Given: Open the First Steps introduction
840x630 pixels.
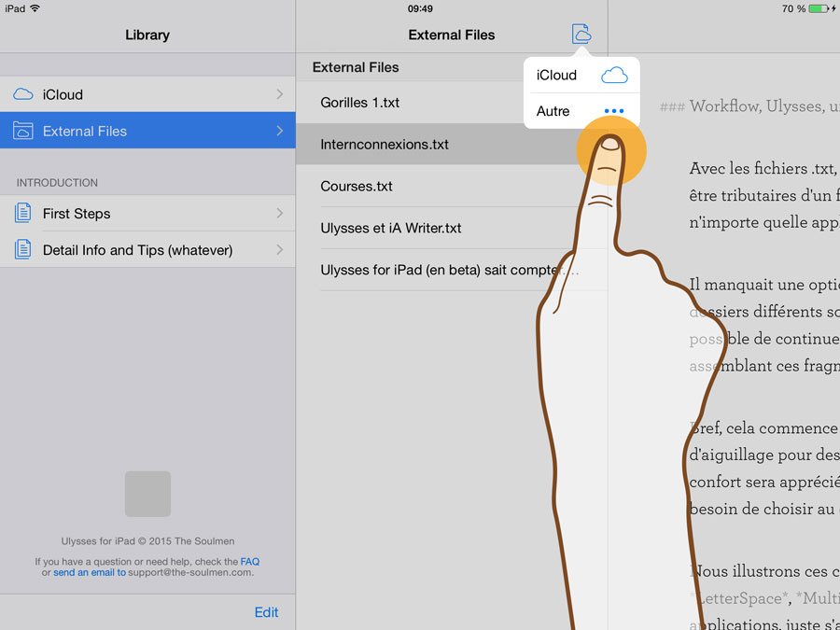Looking at the screenshot, I should pyautogui.click(x=147, y=213).
